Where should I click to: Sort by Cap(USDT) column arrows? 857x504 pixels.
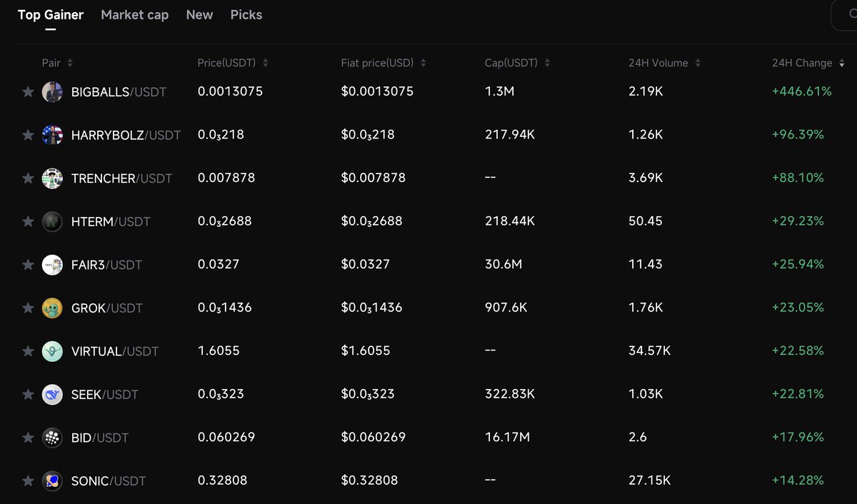tap(547, 63)
